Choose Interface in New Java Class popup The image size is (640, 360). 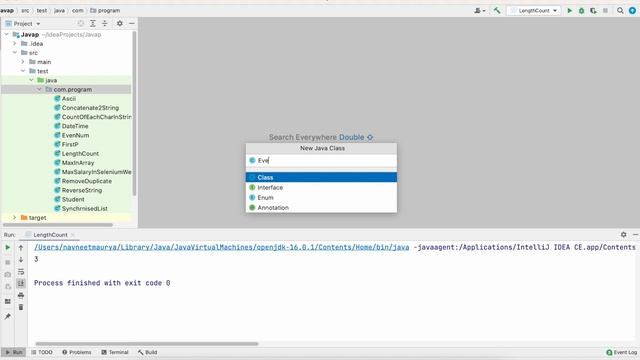click(321, 187)
